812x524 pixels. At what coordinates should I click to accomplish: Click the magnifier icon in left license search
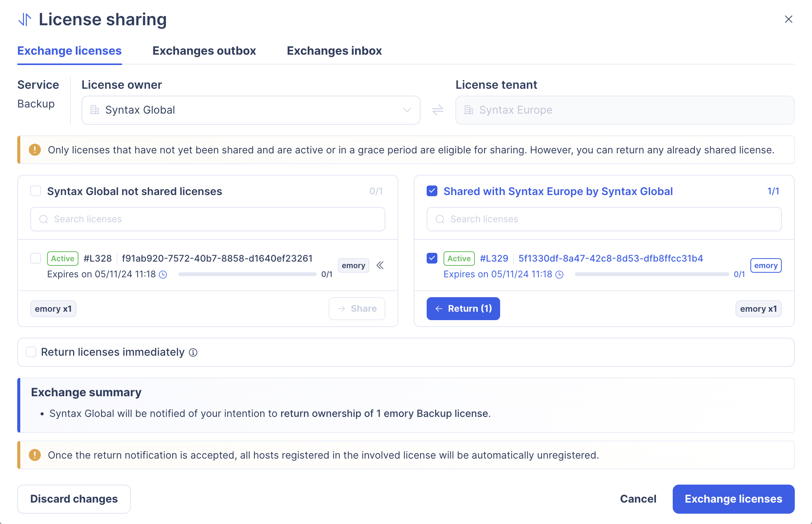pyautogui.click(x=44, y=219)
